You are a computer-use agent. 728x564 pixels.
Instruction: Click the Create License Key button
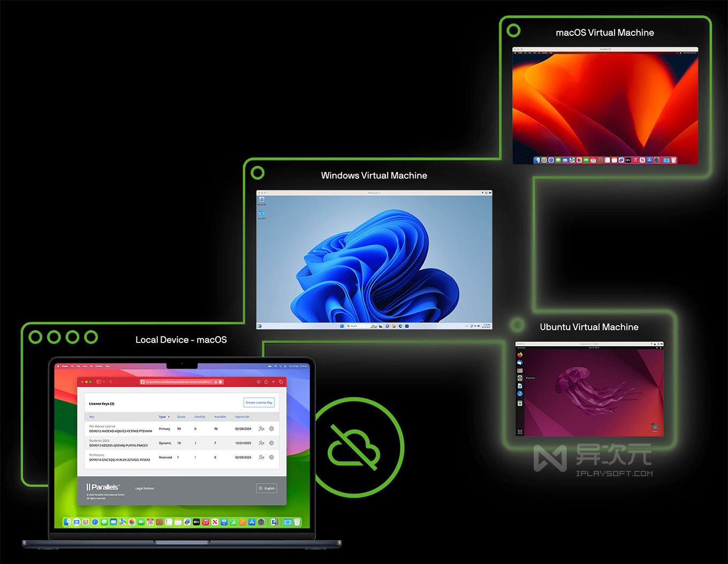point(259,402)
